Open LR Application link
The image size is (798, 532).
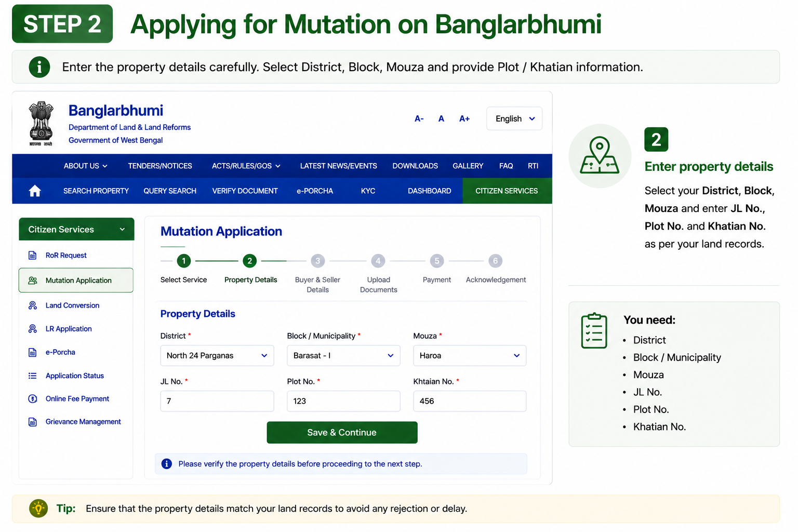coord(69,329)
